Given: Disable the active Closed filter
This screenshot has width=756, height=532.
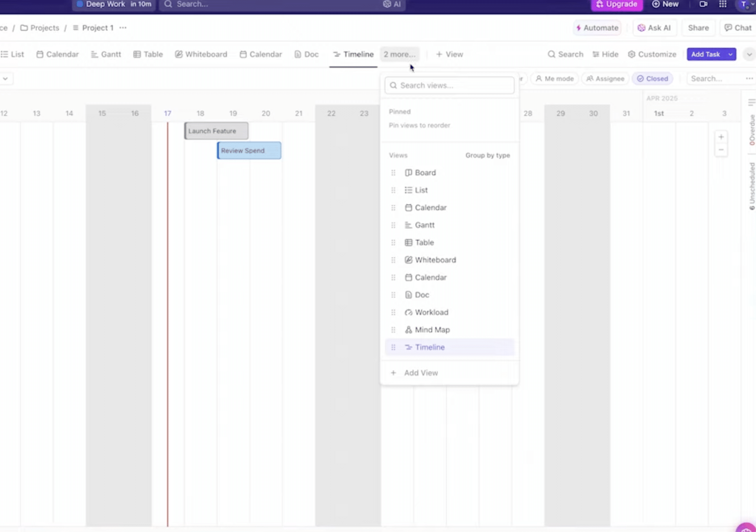Looking at the screenshot, I should [652, 78].
